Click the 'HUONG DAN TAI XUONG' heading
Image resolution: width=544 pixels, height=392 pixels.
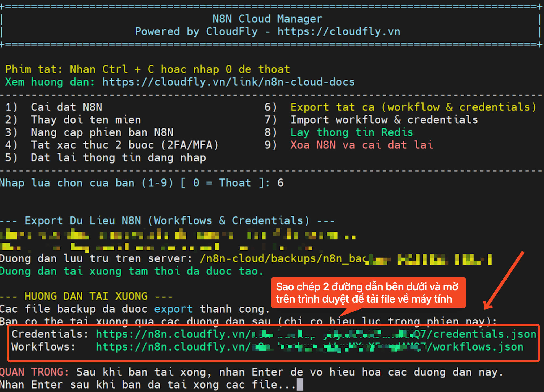click(86, 296)
